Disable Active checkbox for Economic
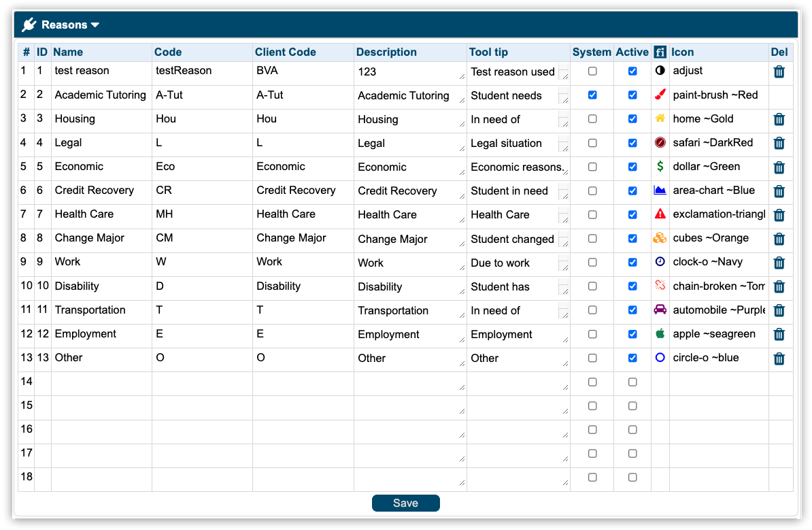 click(632, 167)
